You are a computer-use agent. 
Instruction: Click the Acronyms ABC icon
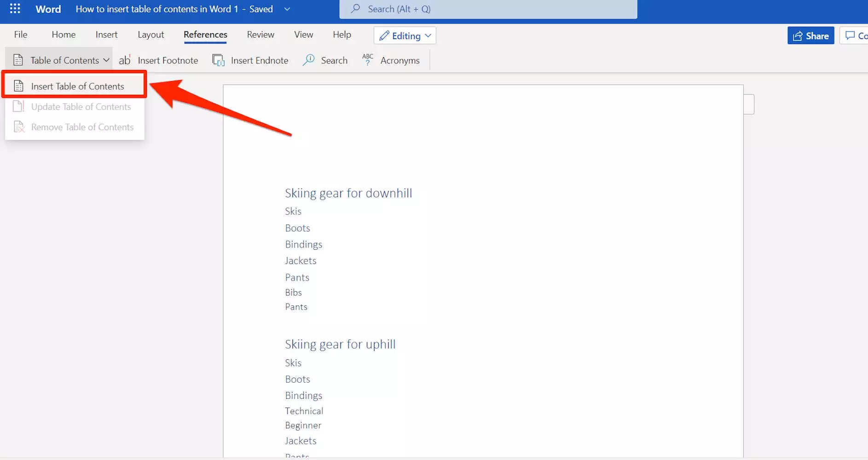pyautogui.click(x=368, y=59)
